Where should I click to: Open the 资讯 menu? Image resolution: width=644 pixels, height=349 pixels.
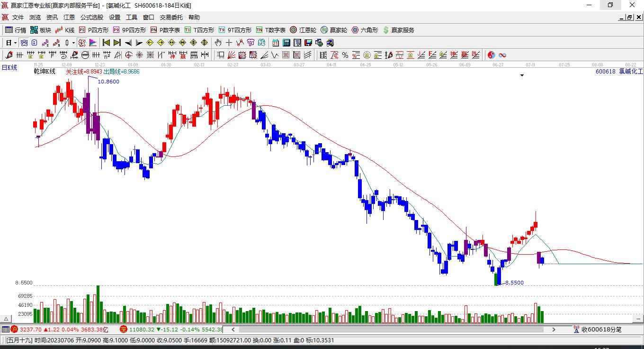click(52, 18)
